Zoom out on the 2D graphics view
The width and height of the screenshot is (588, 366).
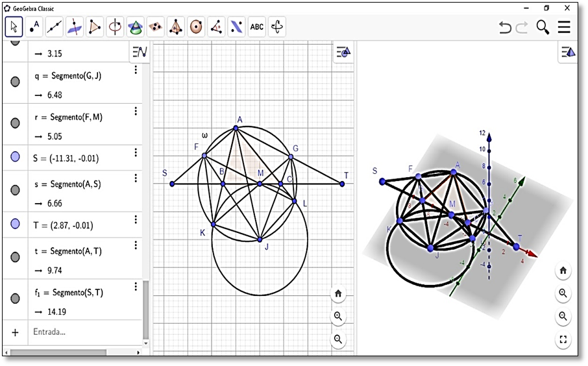pyautogui.click(x=338, y=339)
